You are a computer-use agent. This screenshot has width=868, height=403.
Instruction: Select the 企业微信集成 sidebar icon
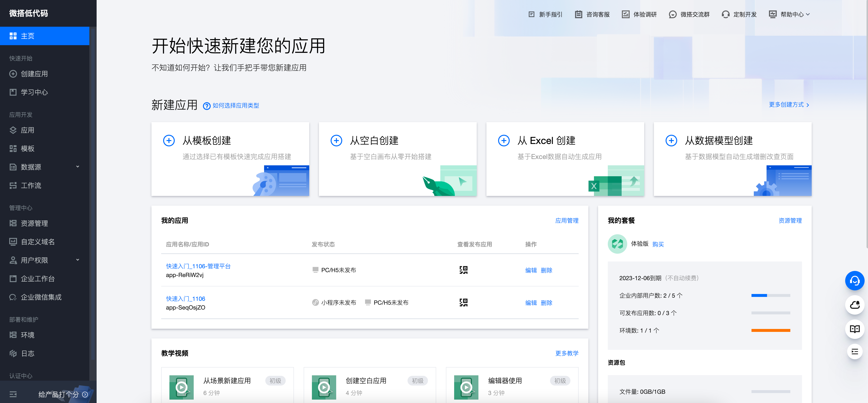pyautogui.click(x=13, y=297)
